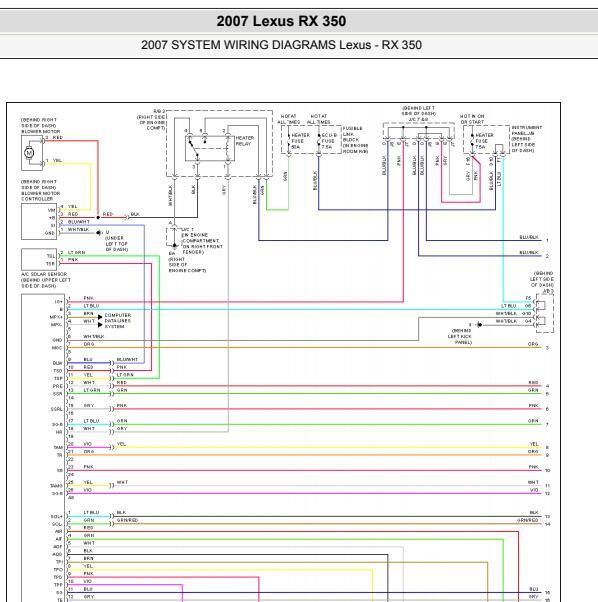This screenshot has width=598, height=602.
Task: Click the ground symbol next to "U"
Action: point(99,233)
